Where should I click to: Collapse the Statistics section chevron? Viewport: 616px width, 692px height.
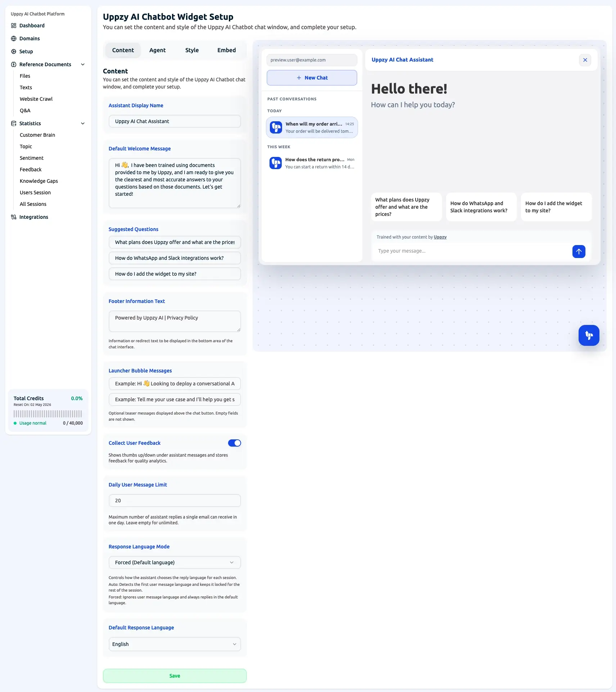click(83, 123)
